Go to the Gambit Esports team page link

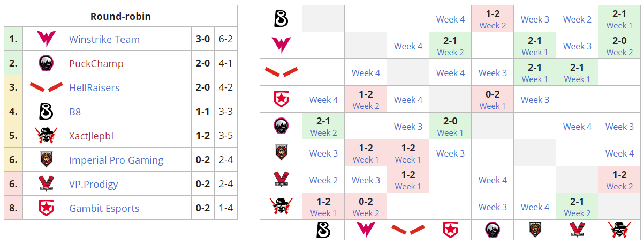tap(104, 208)
